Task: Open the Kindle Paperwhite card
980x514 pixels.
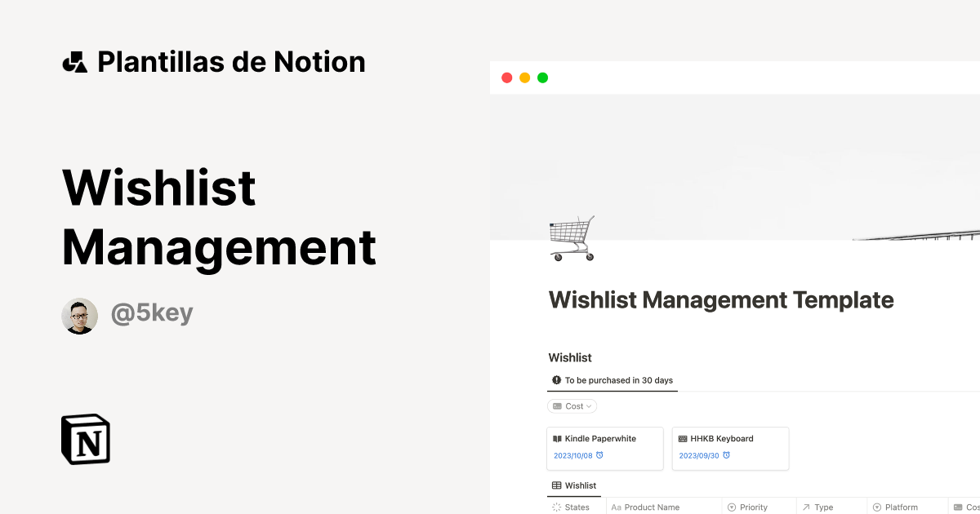Action: tap(605, 448)
